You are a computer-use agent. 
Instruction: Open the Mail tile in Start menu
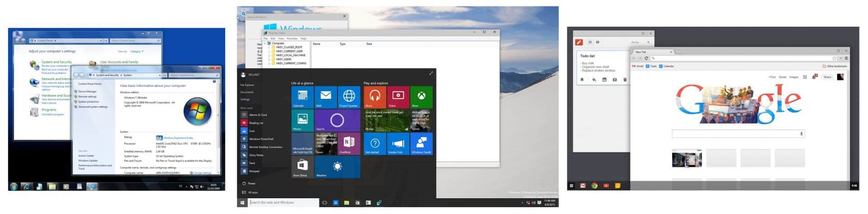pyautogui.click(x=325, y=97)
